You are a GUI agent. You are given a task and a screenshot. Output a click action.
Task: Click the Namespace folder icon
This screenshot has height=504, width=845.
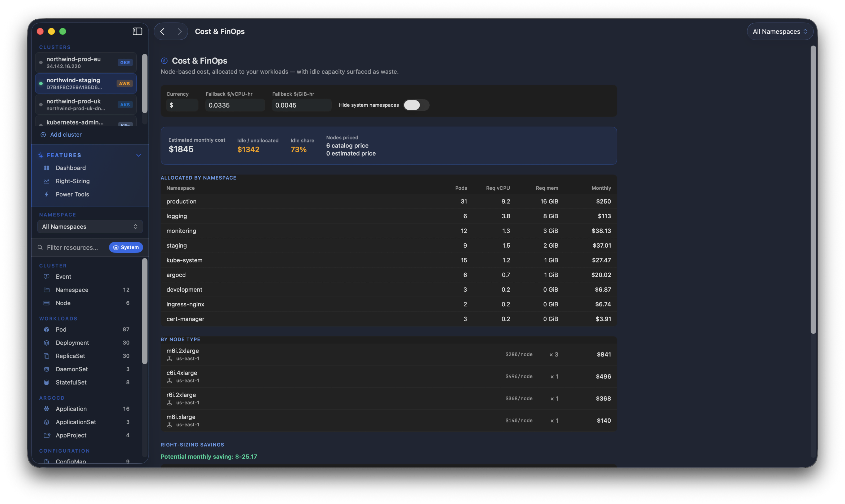[47, 290]
